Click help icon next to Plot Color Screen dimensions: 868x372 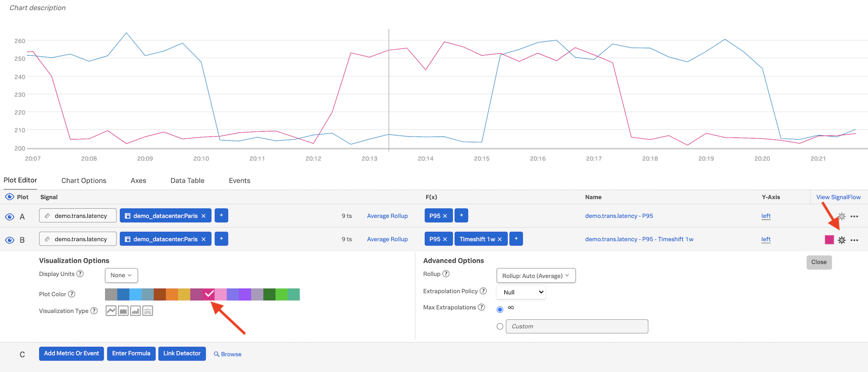[72, 294]
